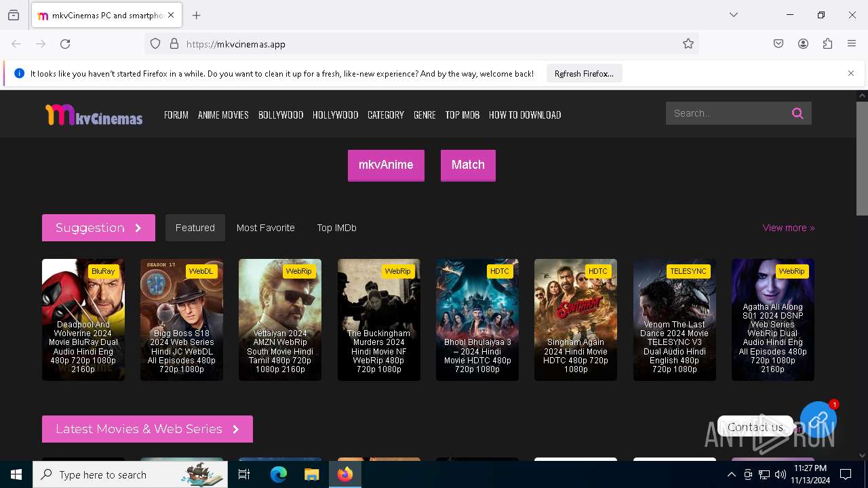Reload the page with the refresh icon
Image resolution: width=868 pixels, height=488 pixels.
[65, 44]
